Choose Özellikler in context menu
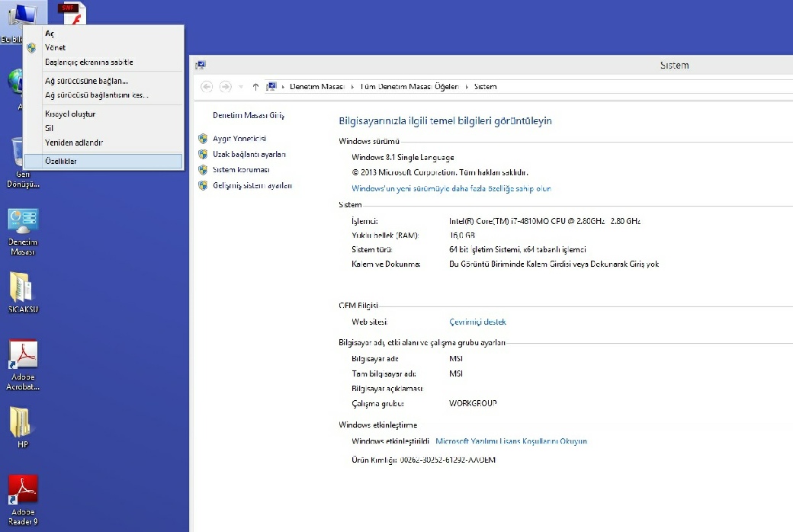 [x=104, y=161]
